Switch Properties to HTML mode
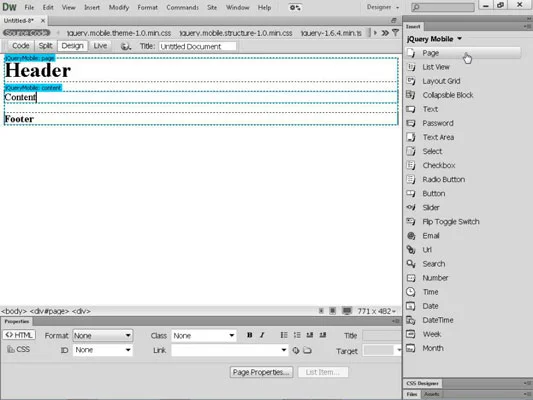The image size is (533, 400). (19, 335)
